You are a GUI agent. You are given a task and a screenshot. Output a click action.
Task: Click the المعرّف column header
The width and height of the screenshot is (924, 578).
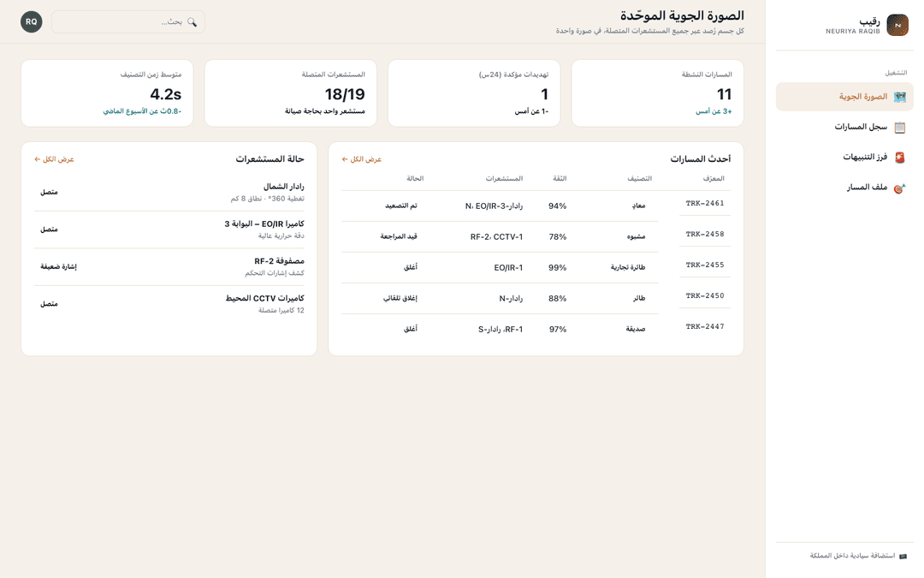click(x=714, y=178)
